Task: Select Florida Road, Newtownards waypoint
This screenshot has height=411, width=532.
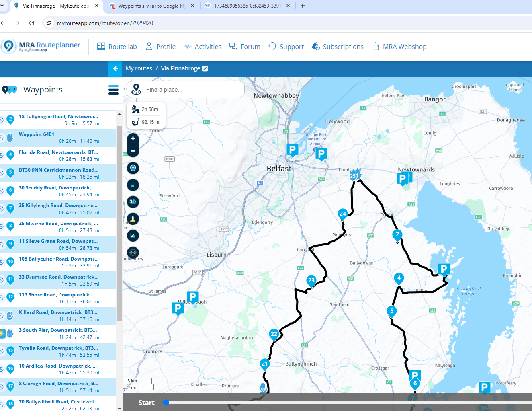Action: click(58, 156)
